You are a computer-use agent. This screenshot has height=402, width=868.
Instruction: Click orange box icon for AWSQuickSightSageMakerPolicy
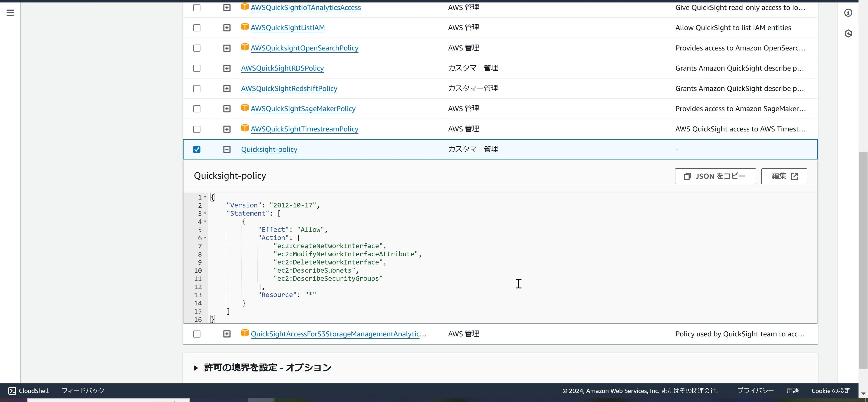[245, 108]
